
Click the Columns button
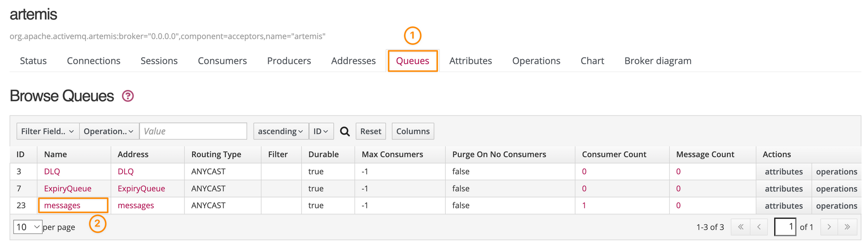click(x=413, y=132)
